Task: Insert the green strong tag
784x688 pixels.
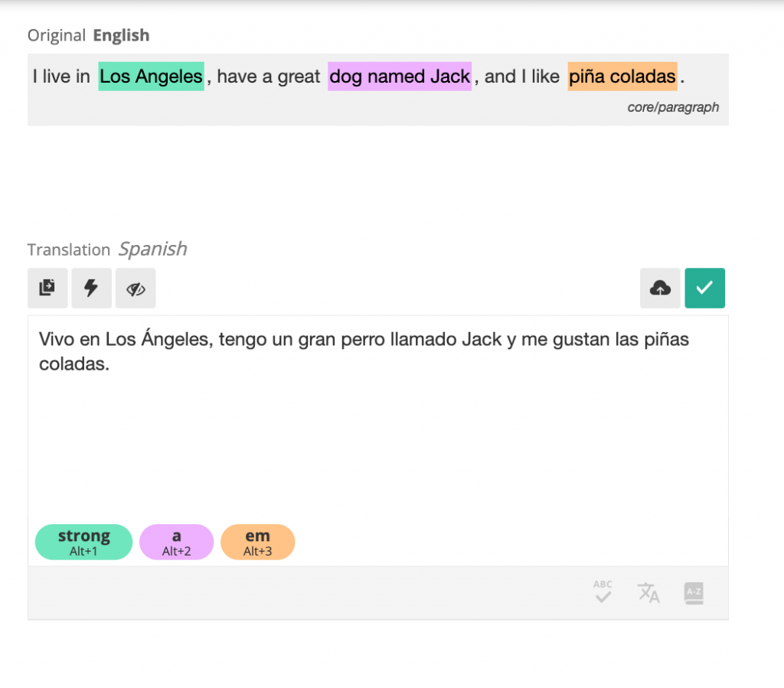Action: [83, 542]
